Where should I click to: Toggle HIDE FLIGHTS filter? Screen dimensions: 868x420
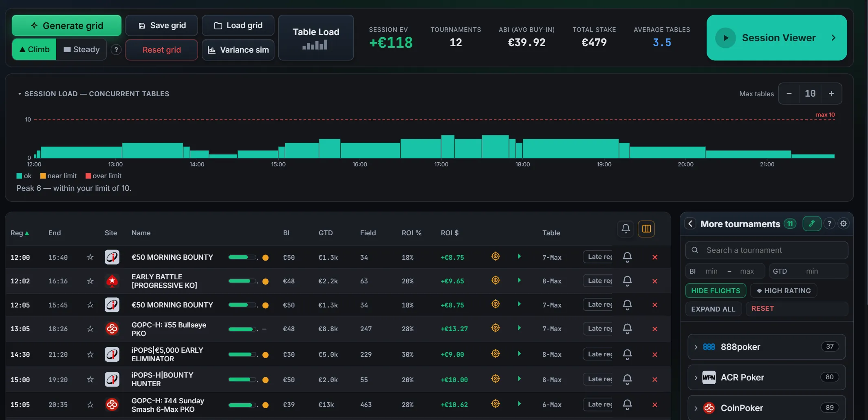(x=716, y=291)
